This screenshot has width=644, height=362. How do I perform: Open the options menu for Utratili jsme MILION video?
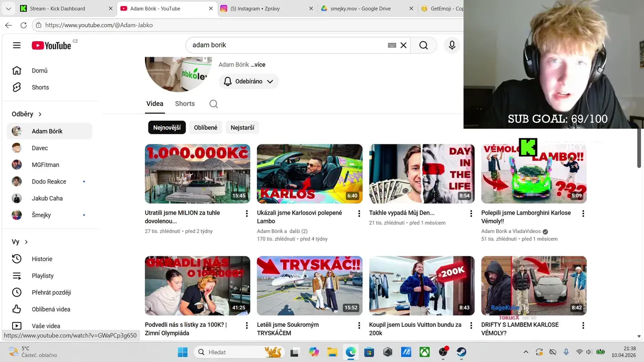pyautogui.click(x=247, y=214)
